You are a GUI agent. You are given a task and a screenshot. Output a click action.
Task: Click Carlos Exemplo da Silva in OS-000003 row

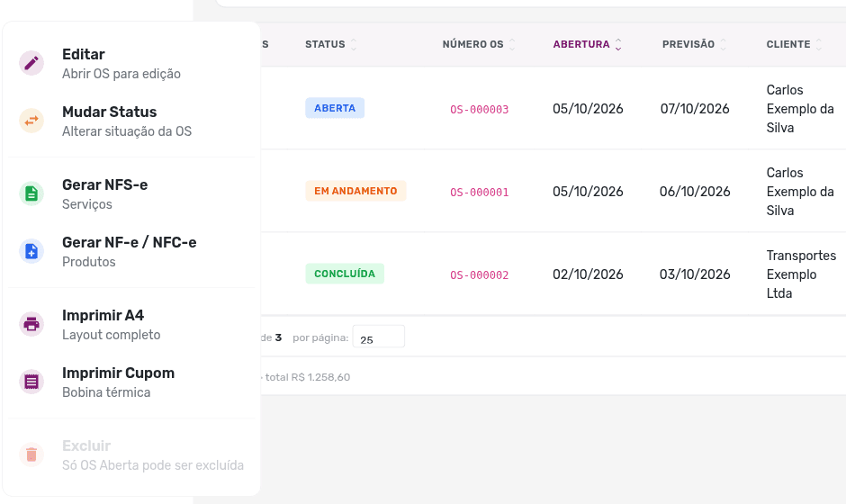coord(800,109)
